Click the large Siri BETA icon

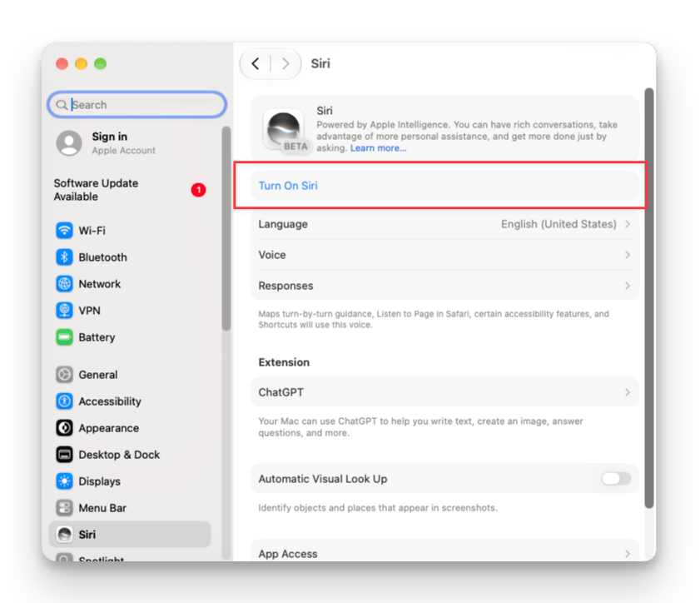(x=284, y=129)
